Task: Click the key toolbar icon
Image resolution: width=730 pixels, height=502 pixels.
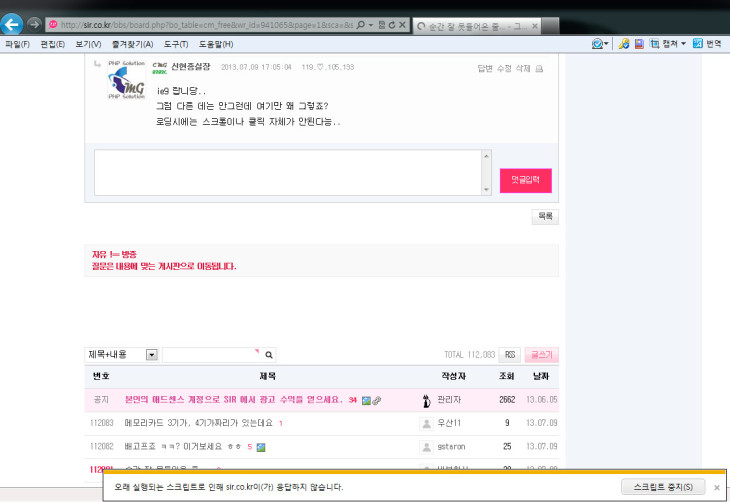Action: click(624, 44)
